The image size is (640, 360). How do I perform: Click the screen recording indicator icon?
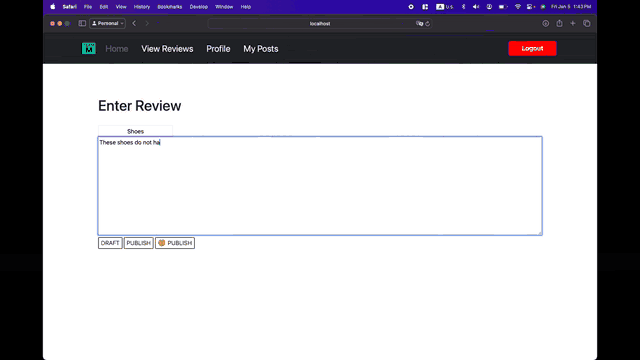click(411, 7)
